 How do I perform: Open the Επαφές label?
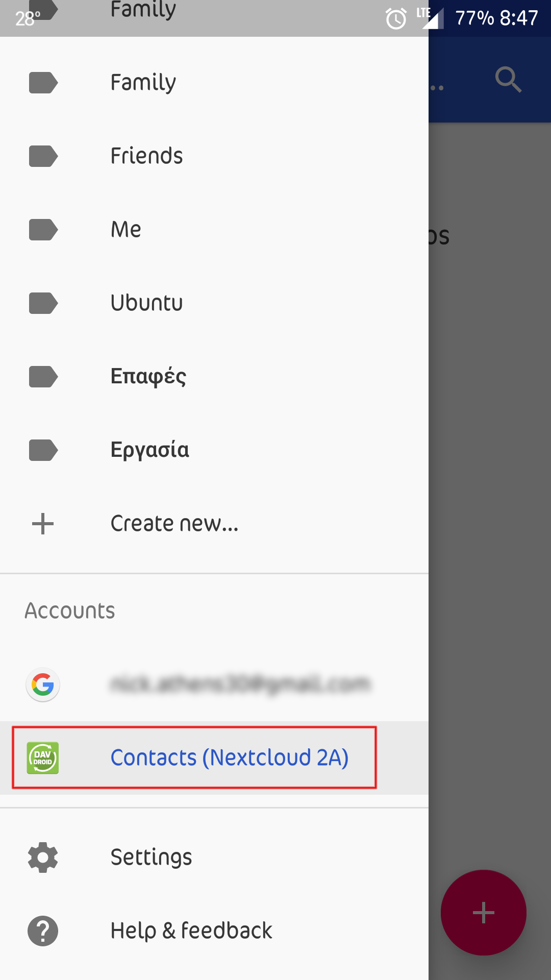tap(148, 377)
